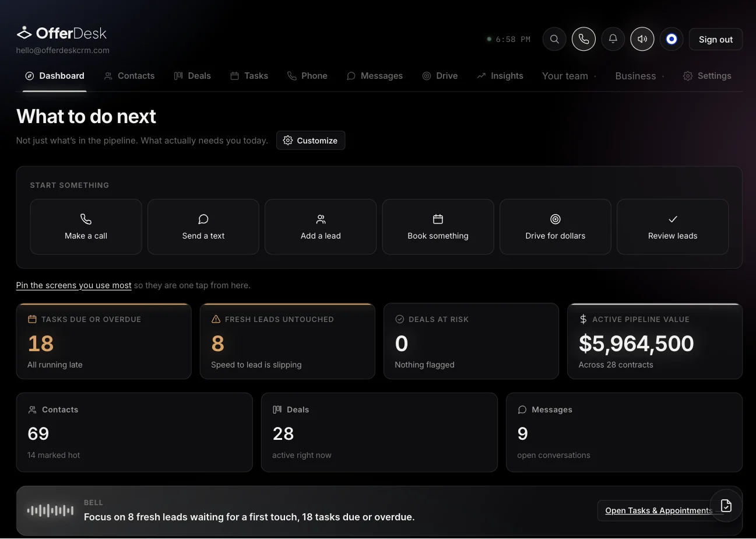Screen dimensions: 756x539
Task: Click the hello@offerdeskcrm.com email text
Action: (63, 50)
